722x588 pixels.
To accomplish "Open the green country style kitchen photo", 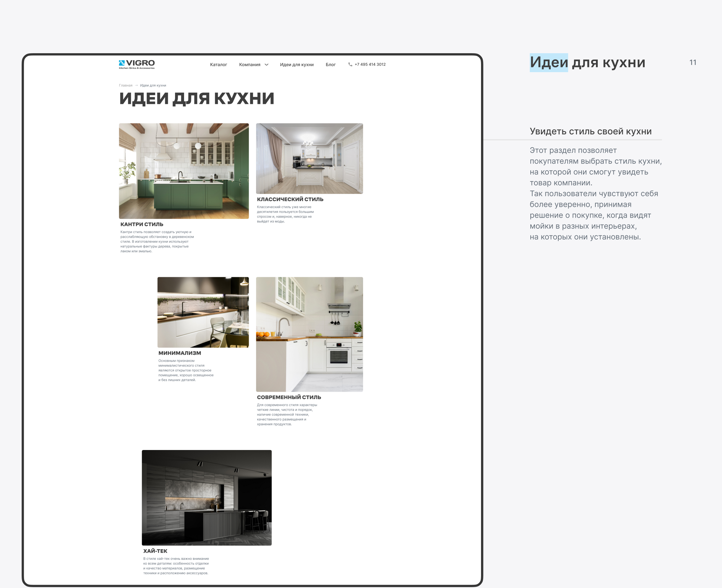I will coord(184,171).
